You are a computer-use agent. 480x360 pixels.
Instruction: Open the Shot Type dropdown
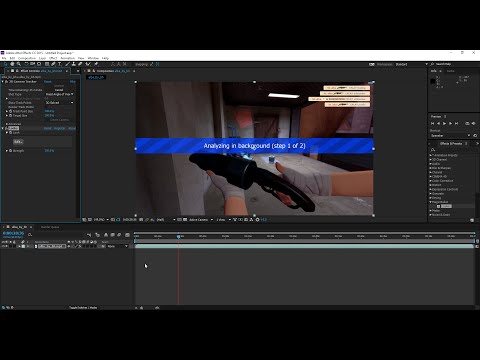(59, 94)
